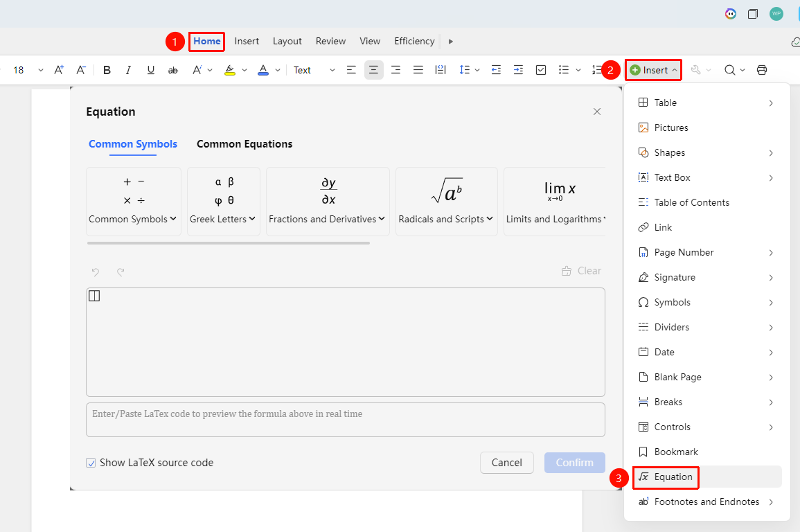Open the Review ribbon tab
This screenshot has width=800, height=532.
click(x=330, y=42)
